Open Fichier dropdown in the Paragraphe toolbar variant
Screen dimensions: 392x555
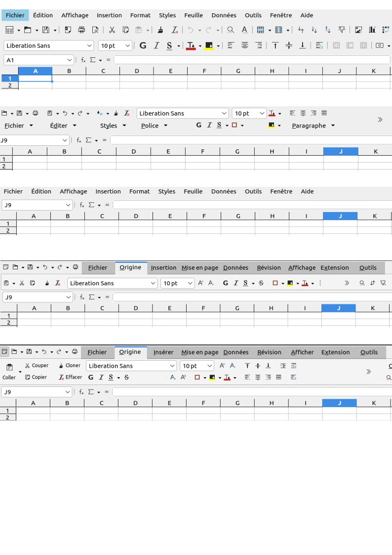click(x=18, y=126)
